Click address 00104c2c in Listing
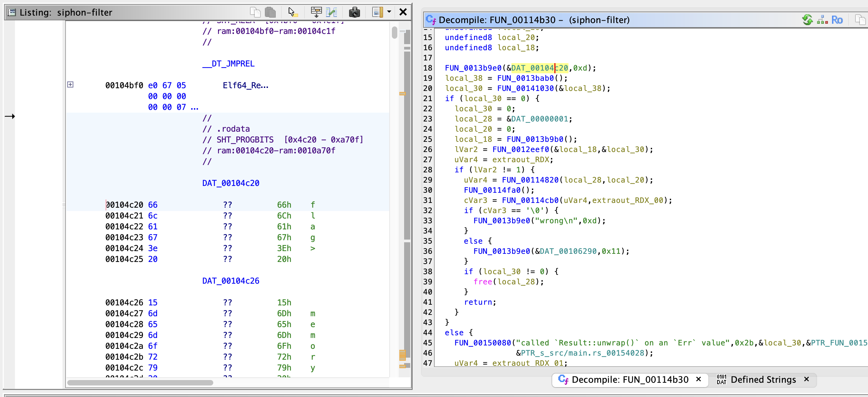Viewport: 868px width, 397px height. (124, 368)
